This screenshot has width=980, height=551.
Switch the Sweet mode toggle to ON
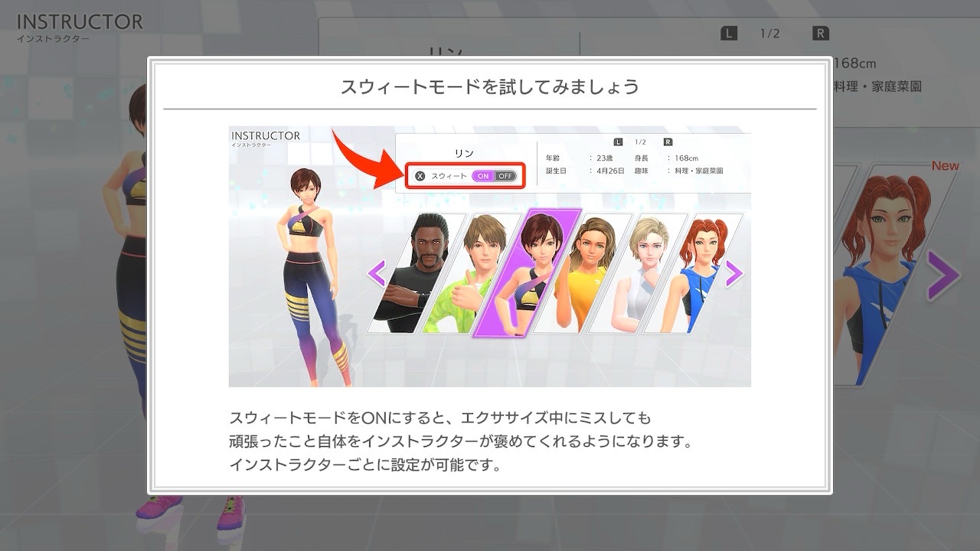tap(482, 176)
